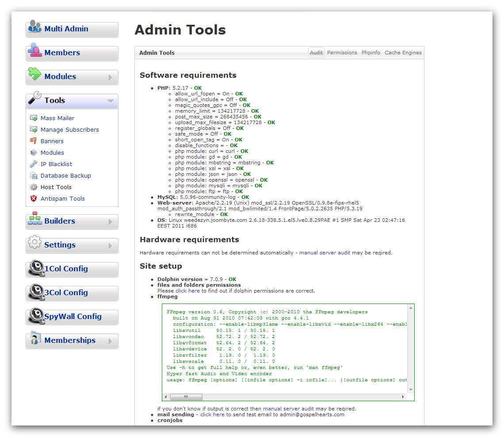Image resolution: width=504 pixels, height=437 pixels.
Task: Expand the Builders menu arrow
Action: point(111,222)
